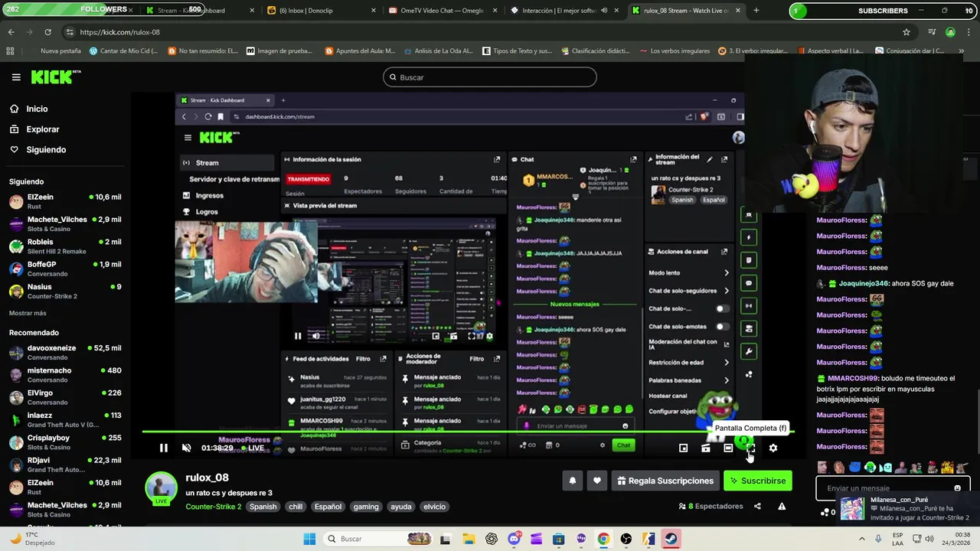The height and width of the screenshot is (551, 980).
Task: Unmute the stream with the speaker icon
Action: click(x=186, y=448)
